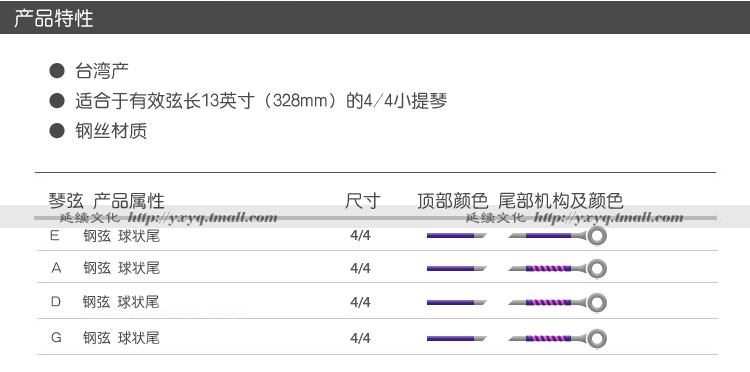This screenshot has width=750, height=372.
Task: Click the G string striped ball-end tail graphic
Action: pyautogui.click(x=557, y=339)
